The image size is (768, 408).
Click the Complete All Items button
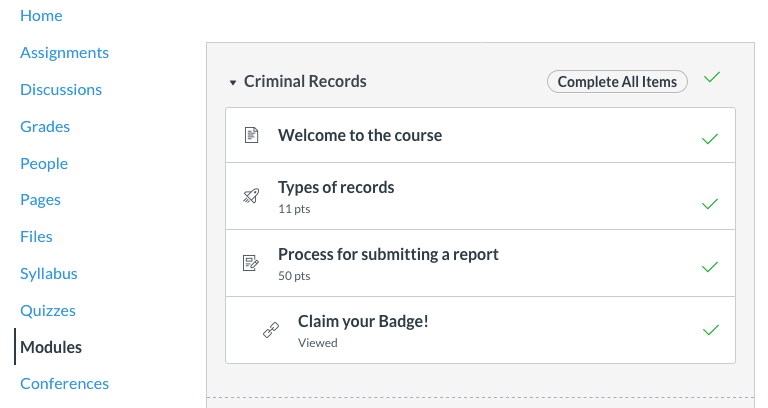pos(617,82)
